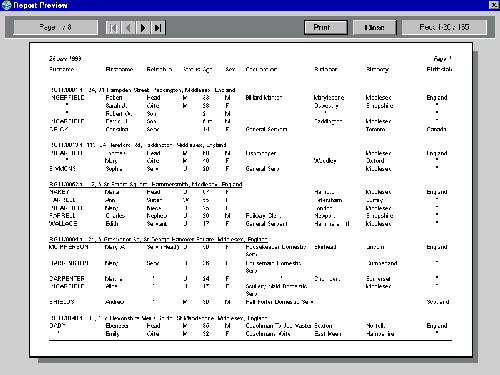Click the record count indicator field
This screenshot has width=500, height=375.
point(444,27)
